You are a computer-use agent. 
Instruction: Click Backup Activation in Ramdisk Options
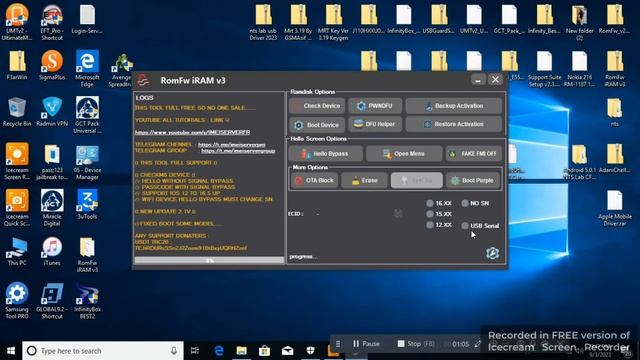click(453, 106)
